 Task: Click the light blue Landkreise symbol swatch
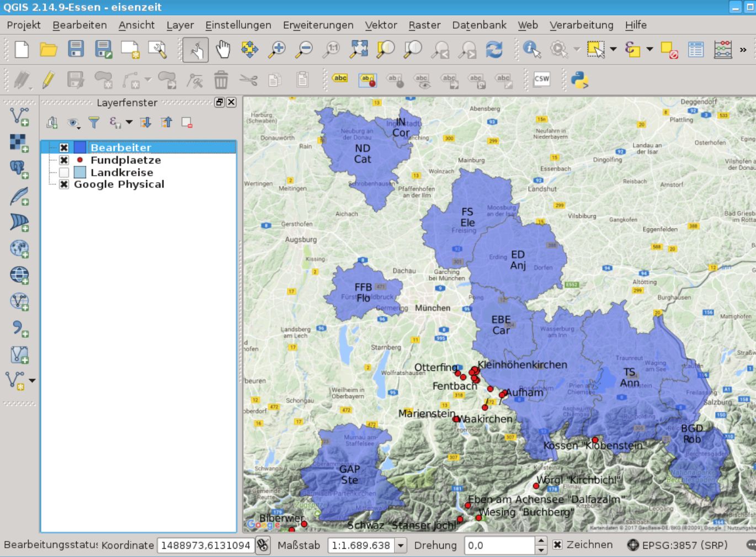pyautogui.click(x=80, y=172)
